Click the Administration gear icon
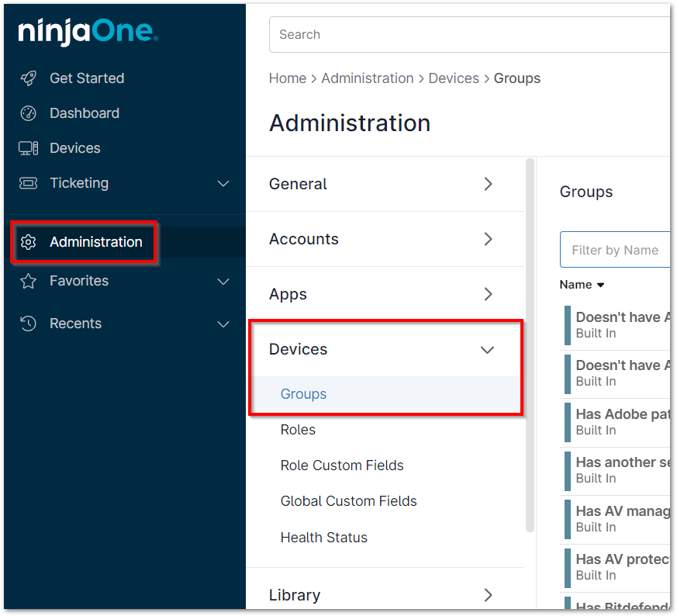The width and height of the screenshot is (677, 616). coord(29,242)
